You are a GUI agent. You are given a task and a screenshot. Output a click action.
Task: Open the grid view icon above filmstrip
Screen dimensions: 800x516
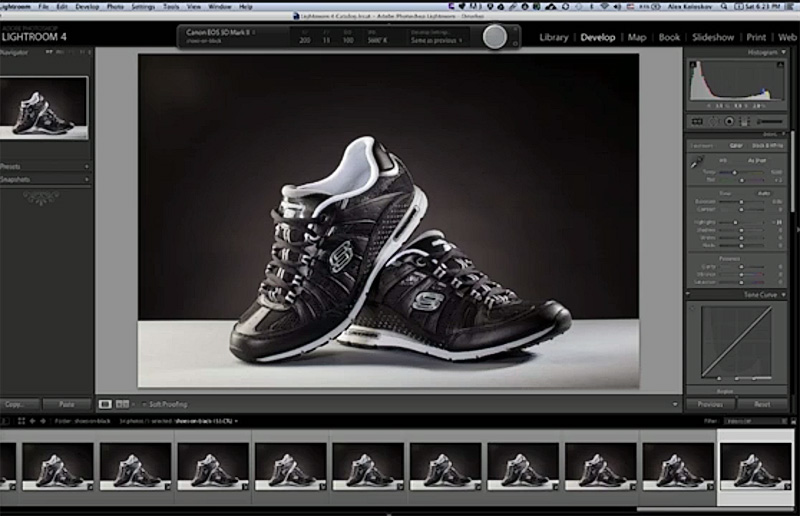(21, 421)
